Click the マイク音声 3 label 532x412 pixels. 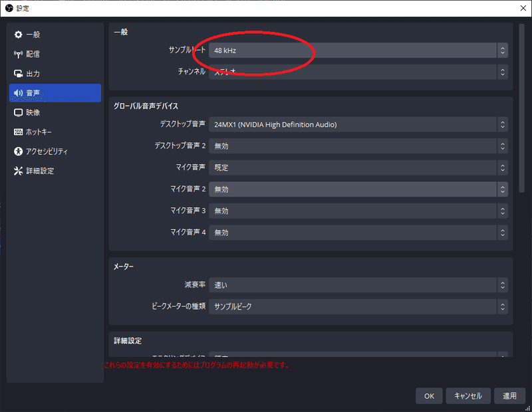coord(188,211)
